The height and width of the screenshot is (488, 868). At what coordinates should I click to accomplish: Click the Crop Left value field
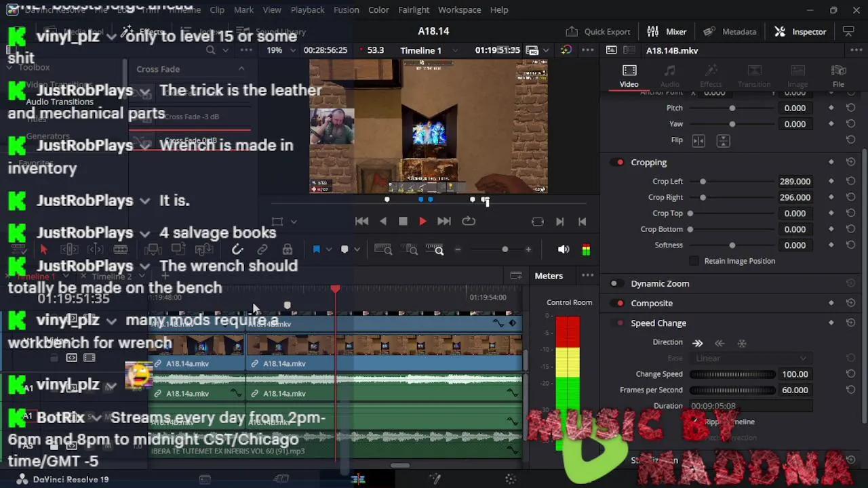(x=795, y=182)
